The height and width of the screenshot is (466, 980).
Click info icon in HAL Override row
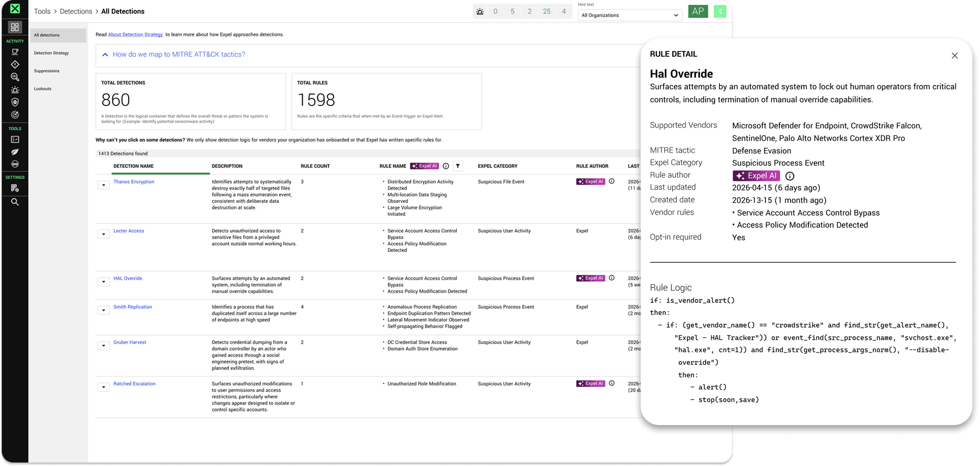pos(612,278)
